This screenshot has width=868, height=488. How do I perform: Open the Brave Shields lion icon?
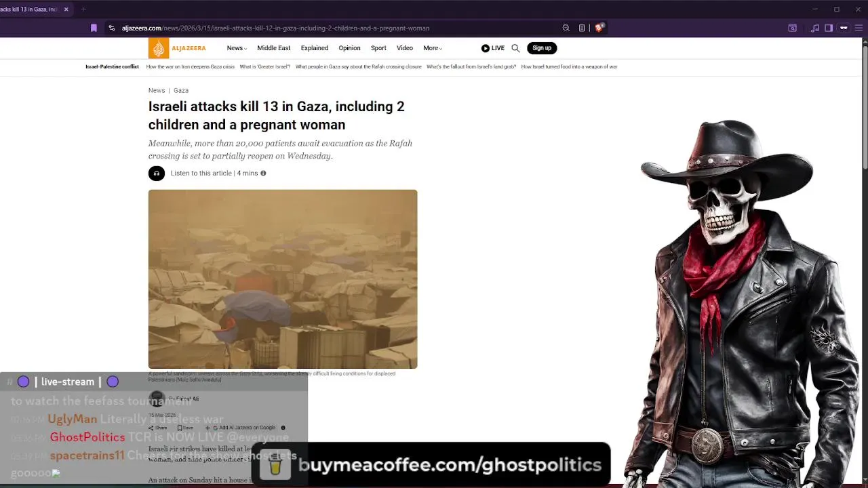599,28
